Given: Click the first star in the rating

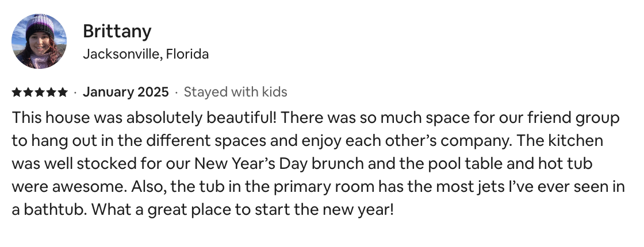Looking at the screenshot, I should click(17, 92).
